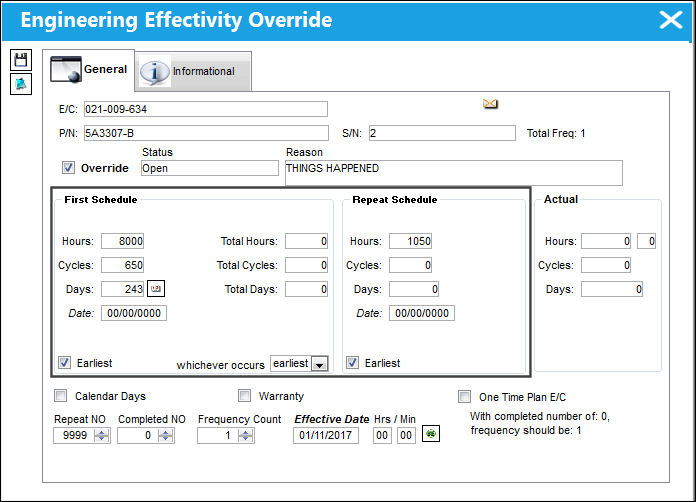The height and width of the screenshot is (502, 696).
Task: Uncheck Earliest in First Schedule
Action: click(64, 363)
